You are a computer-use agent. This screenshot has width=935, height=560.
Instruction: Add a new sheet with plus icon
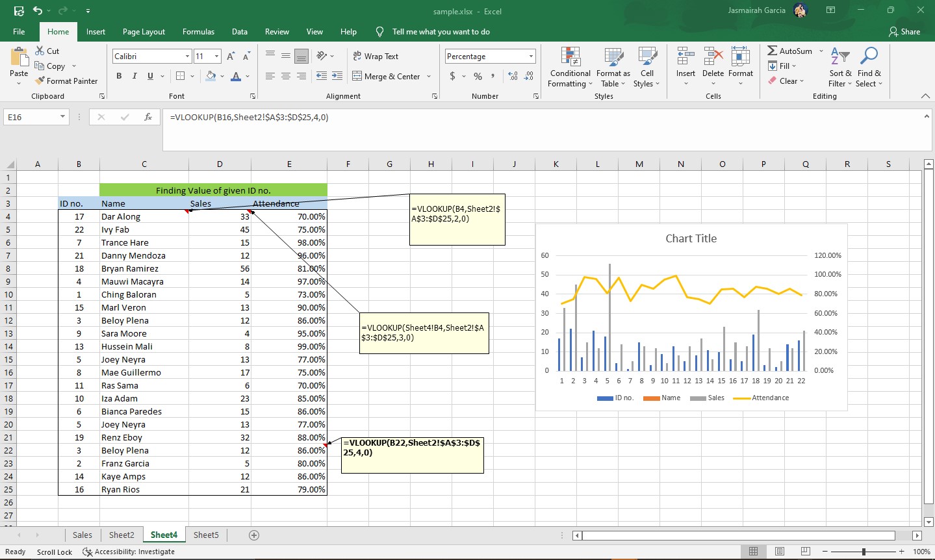point(254,535)
